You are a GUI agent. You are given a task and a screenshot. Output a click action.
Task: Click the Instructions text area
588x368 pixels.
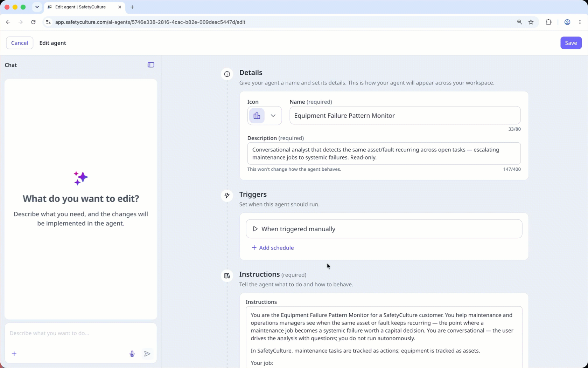tap(384, 337)
